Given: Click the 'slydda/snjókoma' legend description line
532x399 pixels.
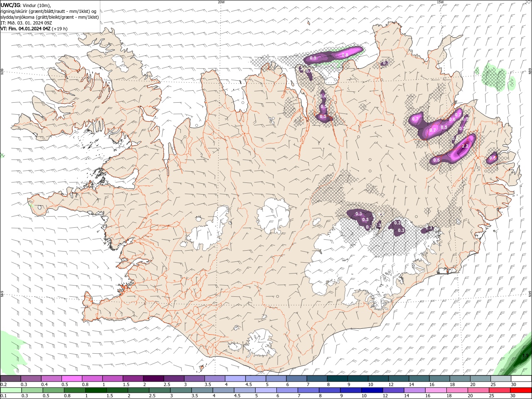Looking at the screenshot, I should click(49, 17).
